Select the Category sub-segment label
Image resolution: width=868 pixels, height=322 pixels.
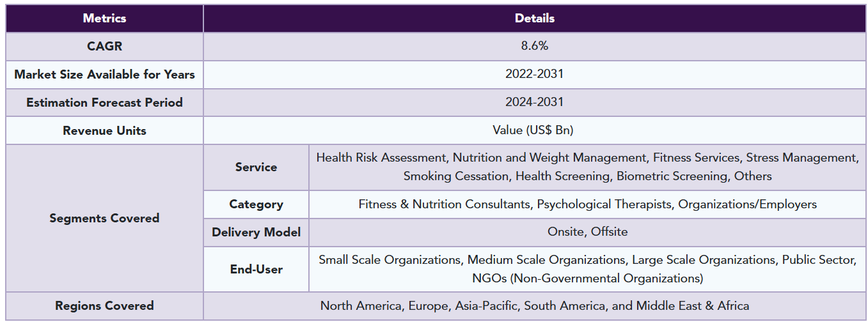pyautogui.click(x=256, y=204)
